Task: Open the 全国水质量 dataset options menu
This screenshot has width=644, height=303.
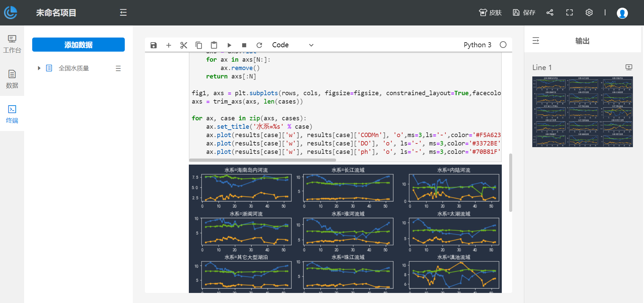Action: click(118, 68)
